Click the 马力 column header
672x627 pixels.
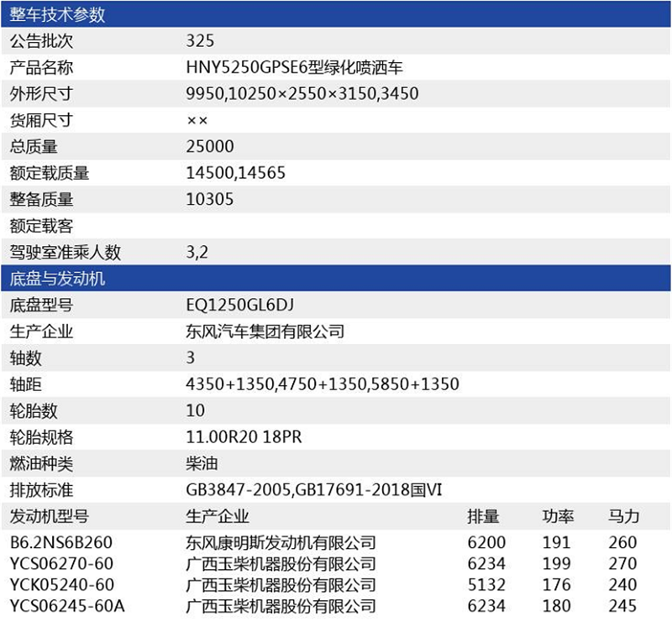tap(623, 515)
